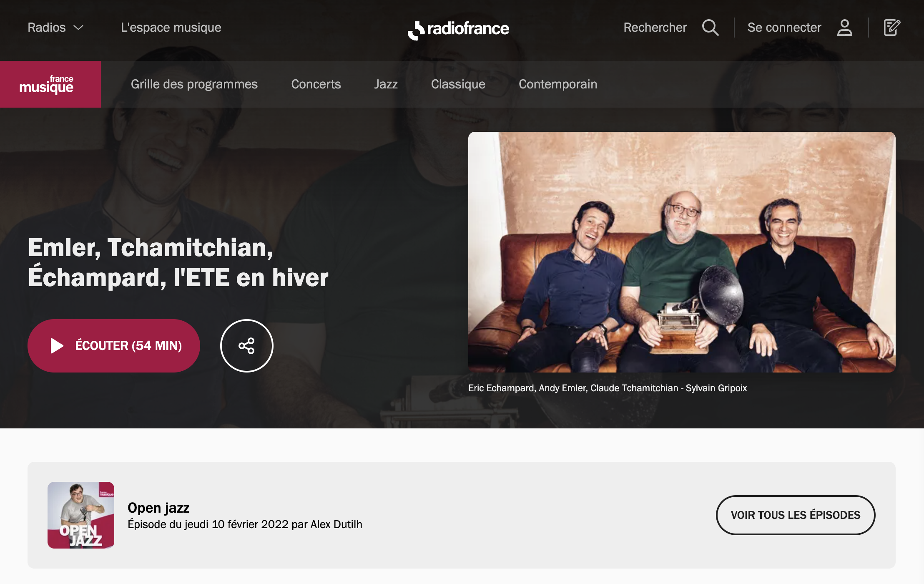
Task: Click Voir tous les épisodes button
Action: 795,515
